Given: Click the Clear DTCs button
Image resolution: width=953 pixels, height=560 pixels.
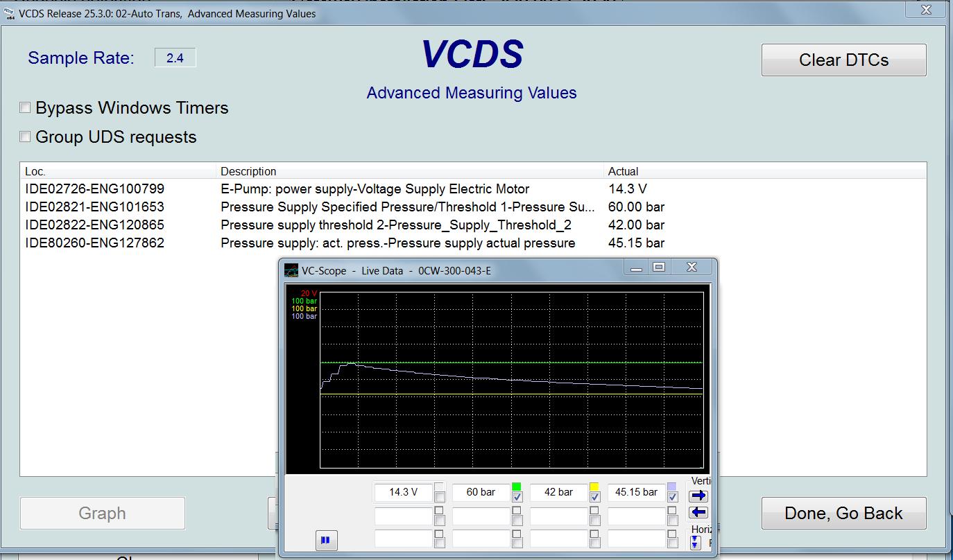Looking at the screenshot, I should coord(843,60).
